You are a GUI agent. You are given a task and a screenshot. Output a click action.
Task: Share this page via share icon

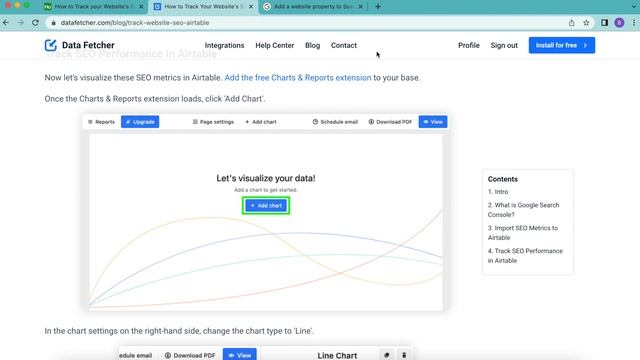click(571, 23)
